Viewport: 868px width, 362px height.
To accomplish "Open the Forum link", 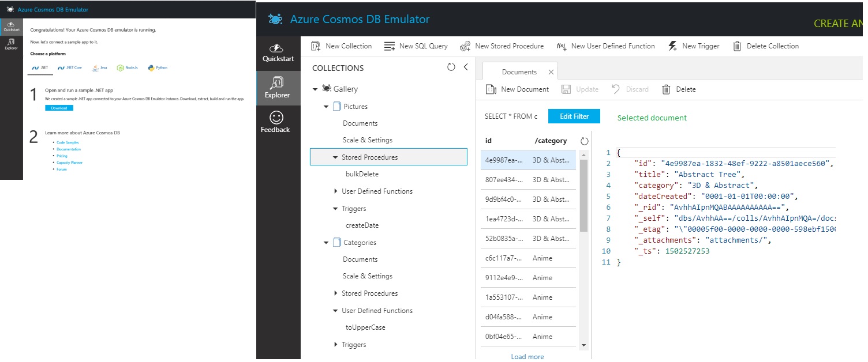I will [62, 169].
